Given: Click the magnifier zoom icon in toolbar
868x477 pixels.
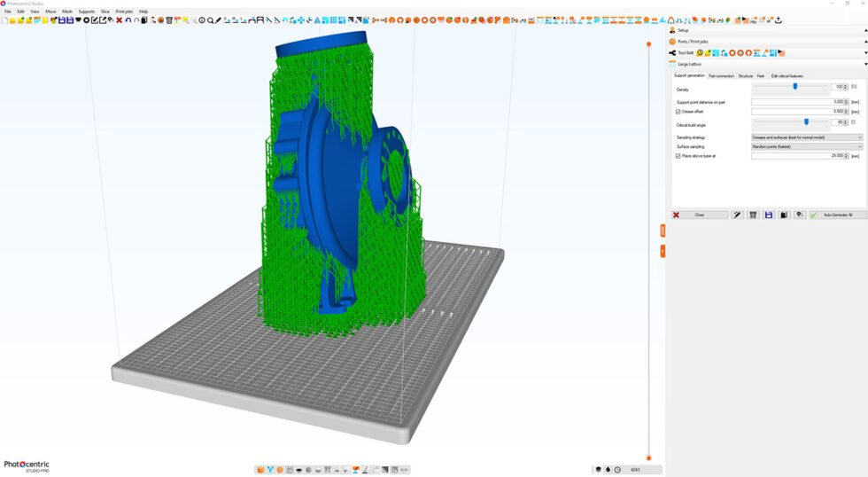Looking at the screenshot, I should click(x=211, y=20).
